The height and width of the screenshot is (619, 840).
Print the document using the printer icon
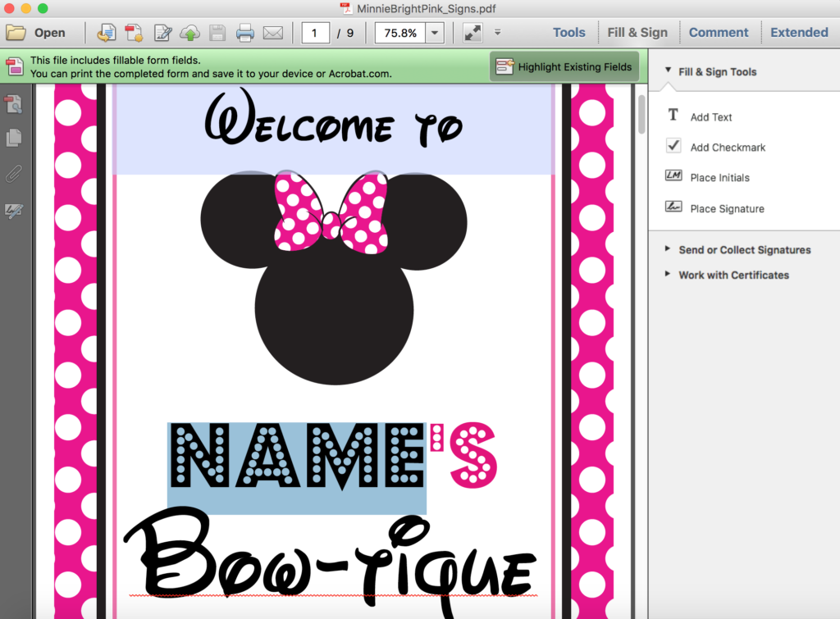244,32
